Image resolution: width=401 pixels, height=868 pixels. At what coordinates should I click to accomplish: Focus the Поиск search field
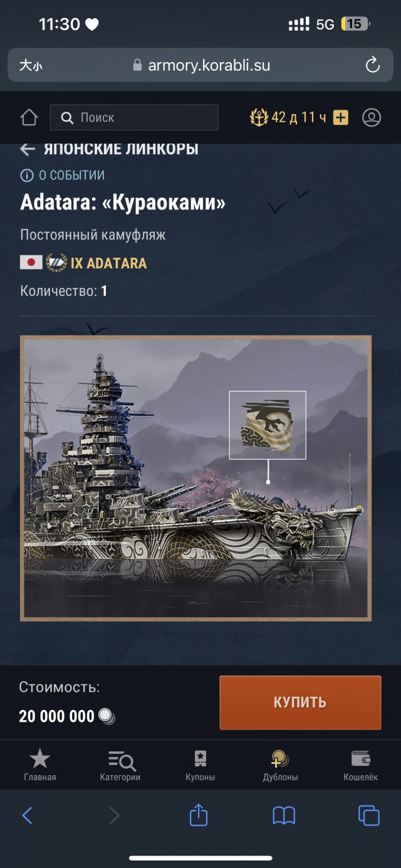[x=134, y=117]
